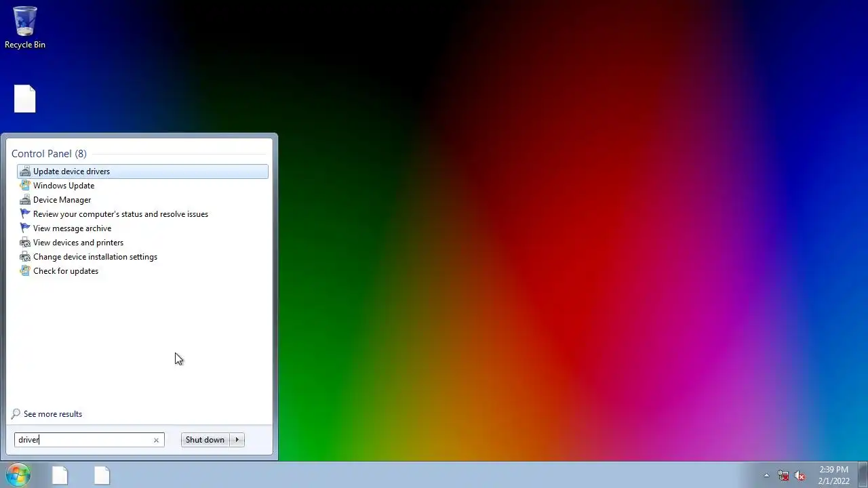Click icon beside Change device installation settings
868x488 pixels.
click(25, 257)
